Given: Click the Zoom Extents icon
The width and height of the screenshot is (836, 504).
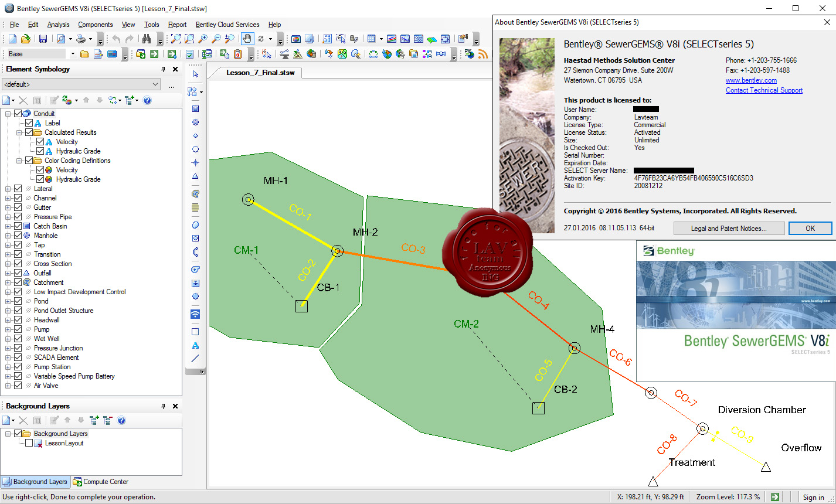Looking at the screenshot, I should pos(176,39).
